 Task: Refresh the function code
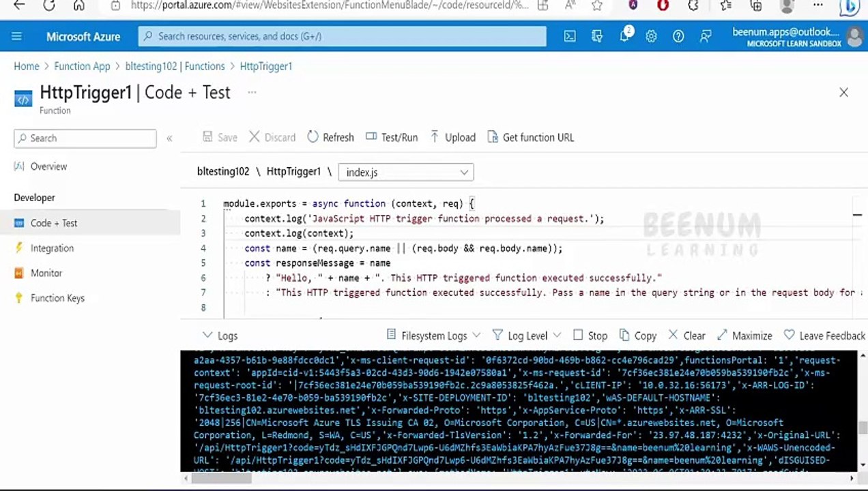[330, 137]
